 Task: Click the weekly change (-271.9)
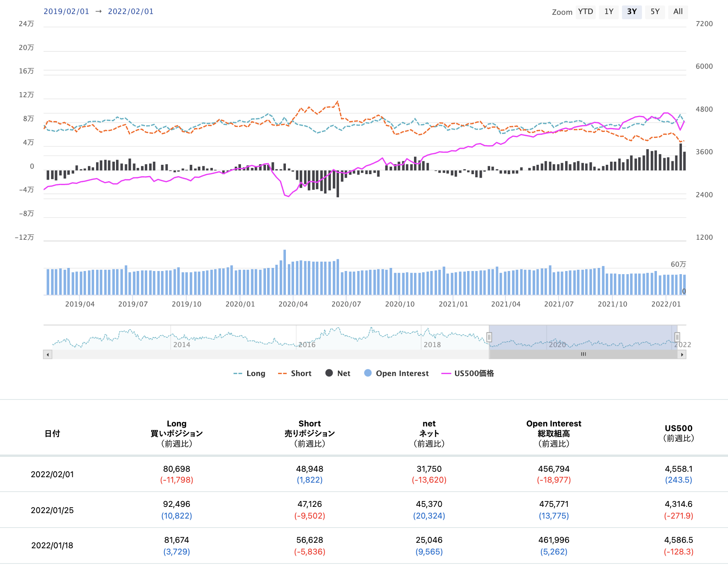(x=679, y=516)
